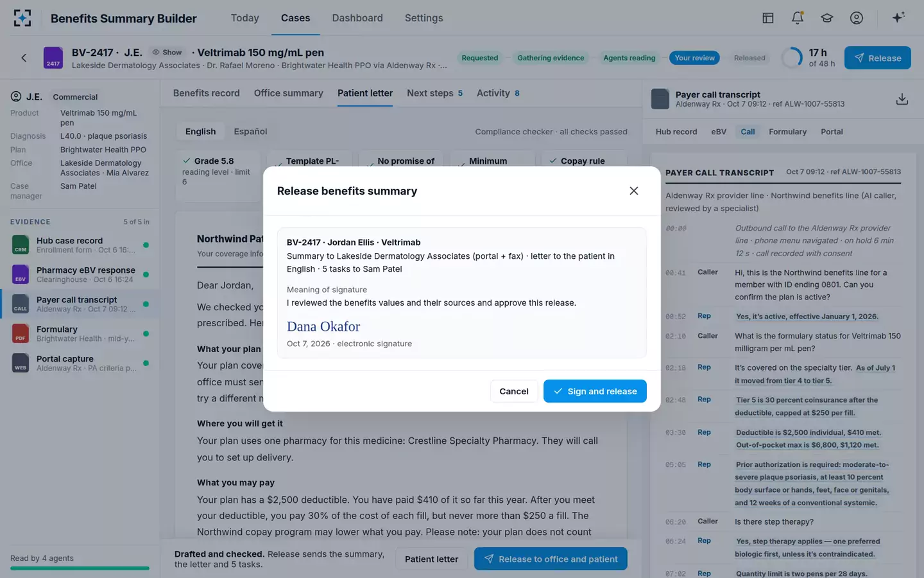Download the payer call transcript
The image size is (924, 578).
pos(902,99)
